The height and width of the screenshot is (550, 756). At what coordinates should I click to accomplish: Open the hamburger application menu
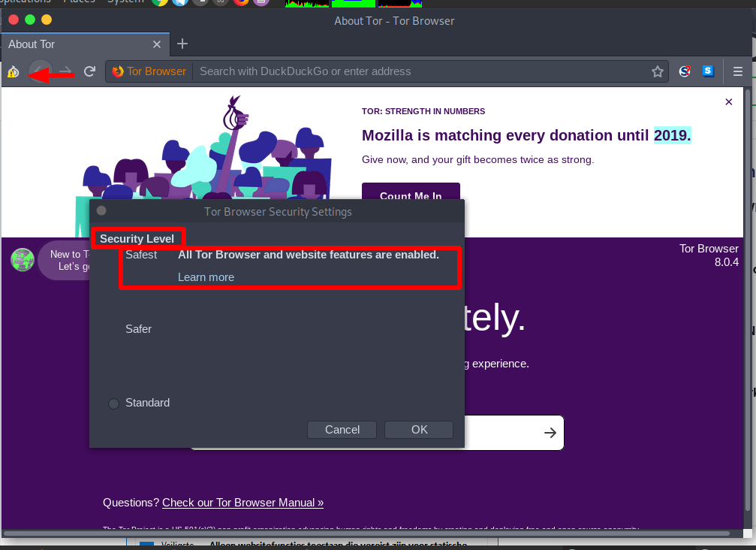pos(737,71)
